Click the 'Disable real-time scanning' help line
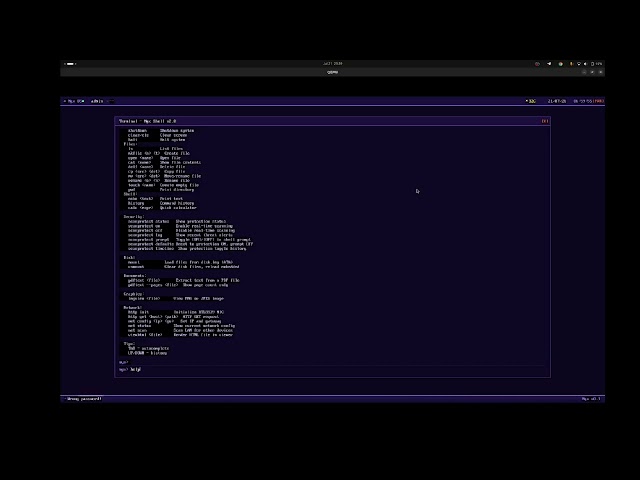 point(181,230)
